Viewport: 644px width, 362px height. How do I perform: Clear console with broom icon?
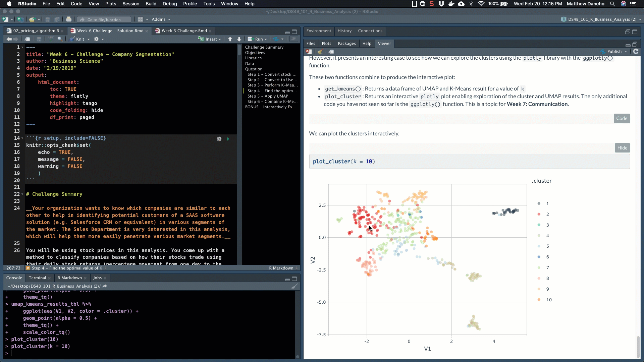click(294, 286)
